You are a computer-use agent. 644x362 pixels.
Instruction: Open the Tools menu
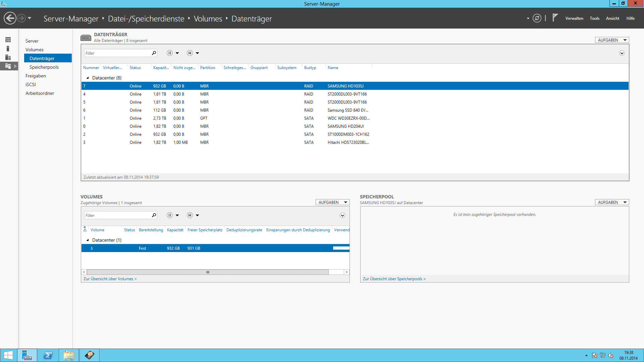(x=594, y=18)
